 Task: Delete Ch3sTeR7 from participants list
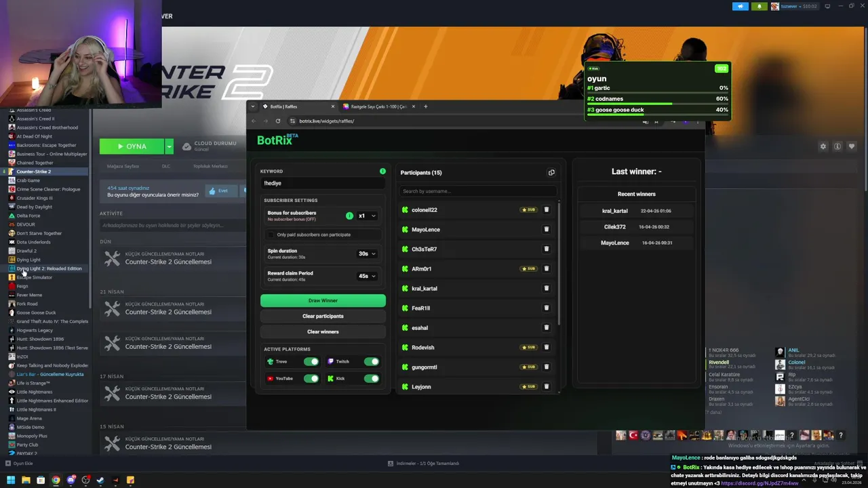click(x=547, y=249)
